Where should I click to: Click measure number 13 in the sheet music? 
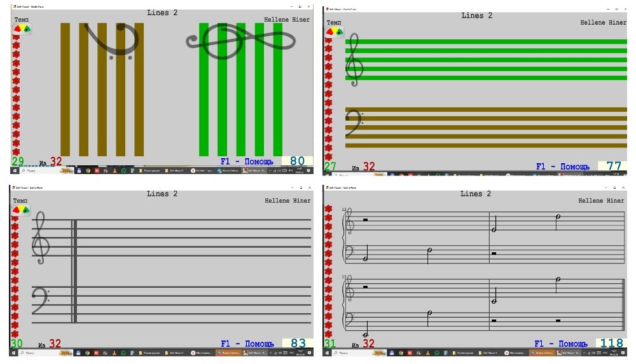[343, 210]
